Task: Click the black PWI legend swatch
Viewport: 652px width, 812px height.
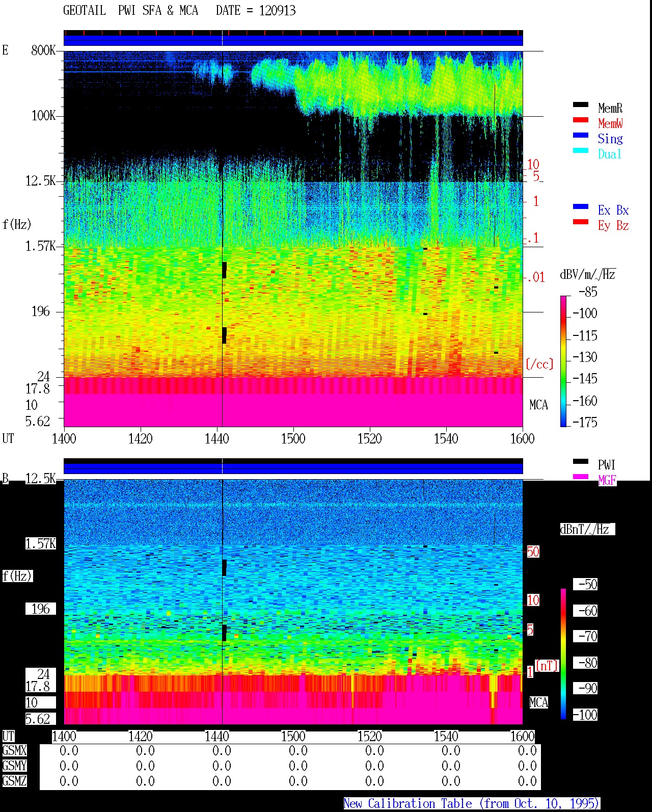Action: (580, 461)
